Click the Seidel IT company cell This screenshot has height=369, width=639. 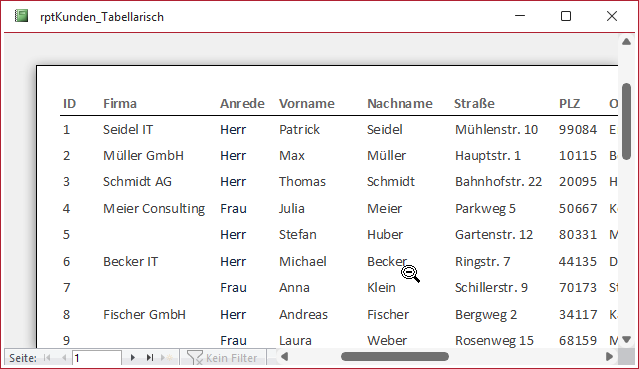point(128,130)
